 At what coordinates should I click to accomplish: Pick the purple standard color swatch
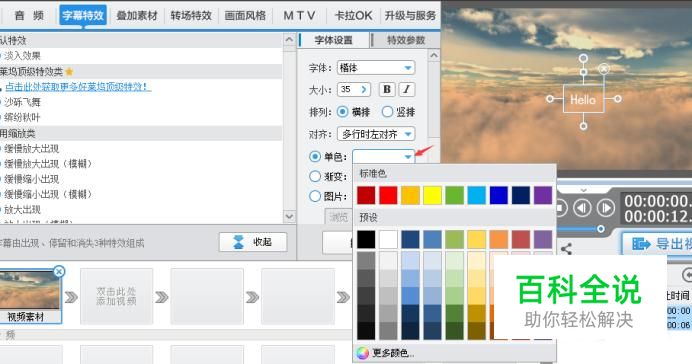[x=543, y=195]
